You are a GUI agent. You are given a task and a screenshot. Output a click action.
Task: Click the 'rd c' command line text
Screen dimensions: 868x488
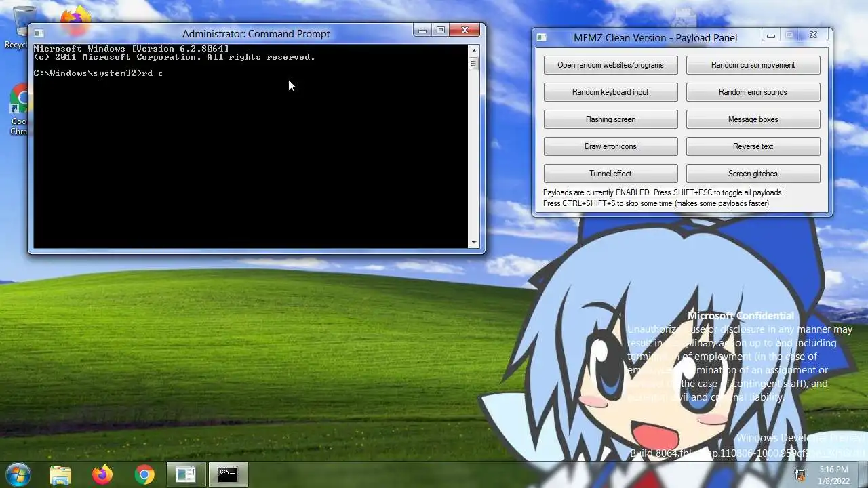click(151, 73)
